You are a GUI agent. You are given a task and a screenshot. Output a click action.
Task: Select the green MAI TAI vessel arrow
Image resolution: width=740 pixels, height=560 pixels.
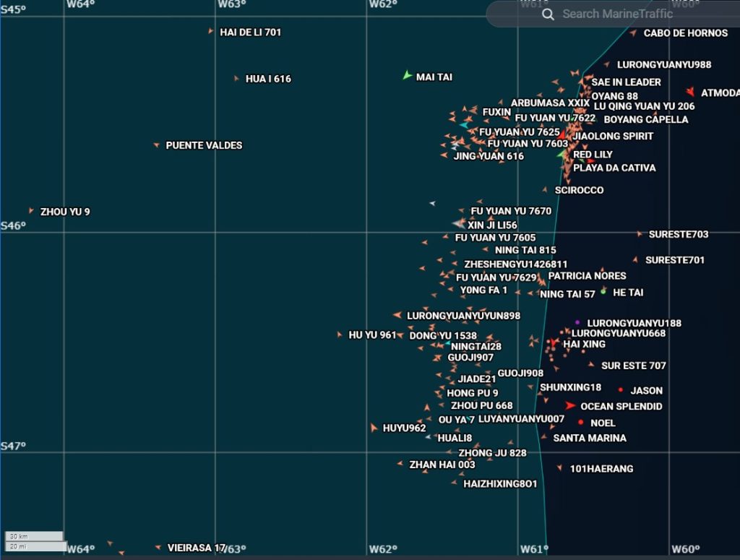click(x=407, y=75)
